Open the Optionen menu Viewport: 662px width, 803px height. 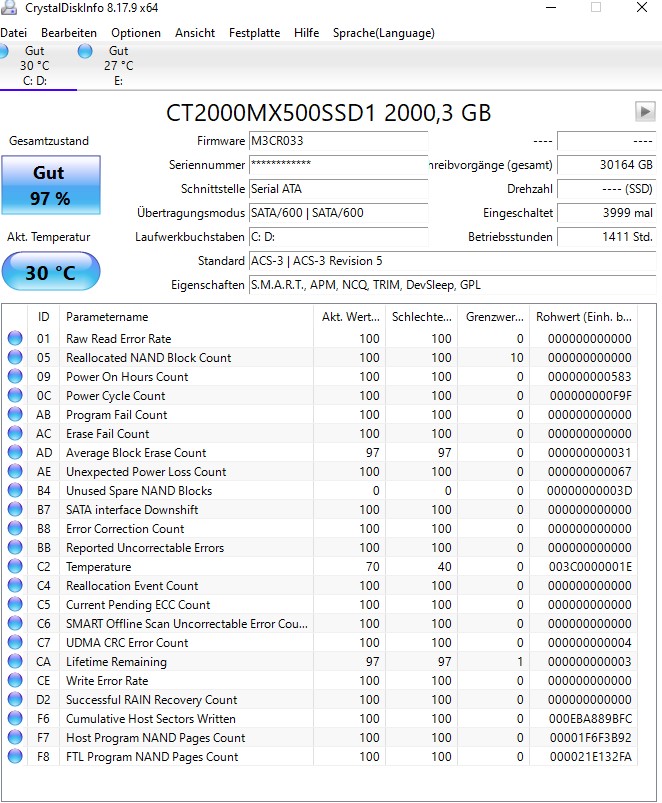point(136,33)
